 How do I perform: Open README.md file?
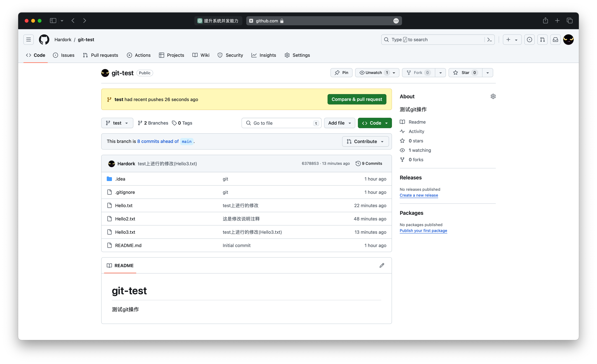128,245
